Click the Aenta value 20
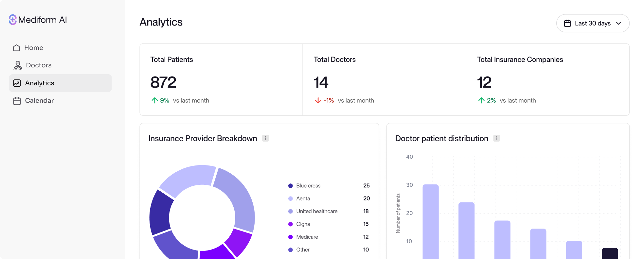 tap(367, 199)
